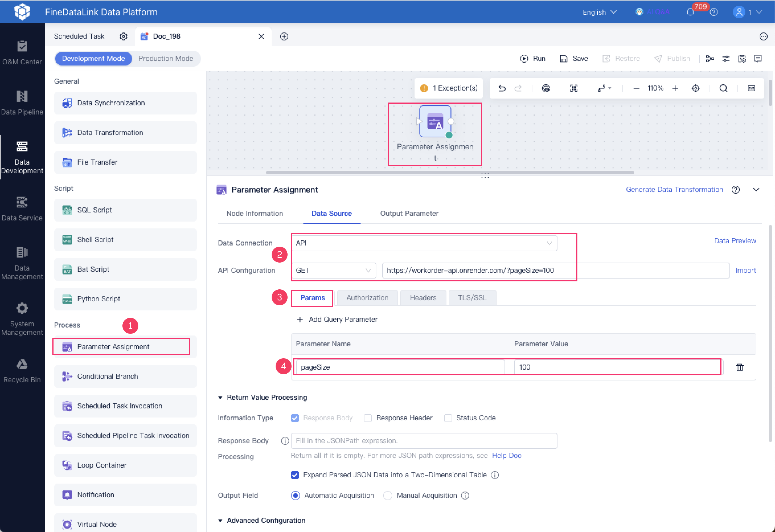775x532 pixels.
Task: Click the Data Preview link
Action: [735, 240]
